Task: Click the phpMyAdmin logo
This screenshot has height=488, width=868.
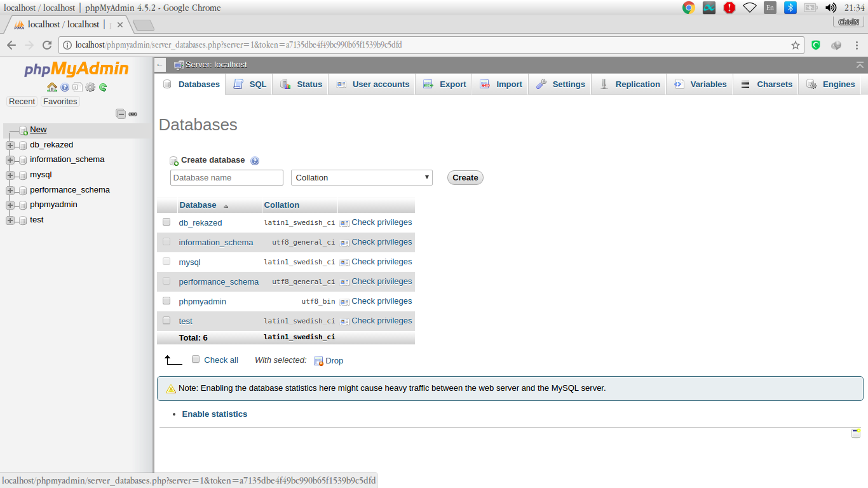Action: coord(76,69)
